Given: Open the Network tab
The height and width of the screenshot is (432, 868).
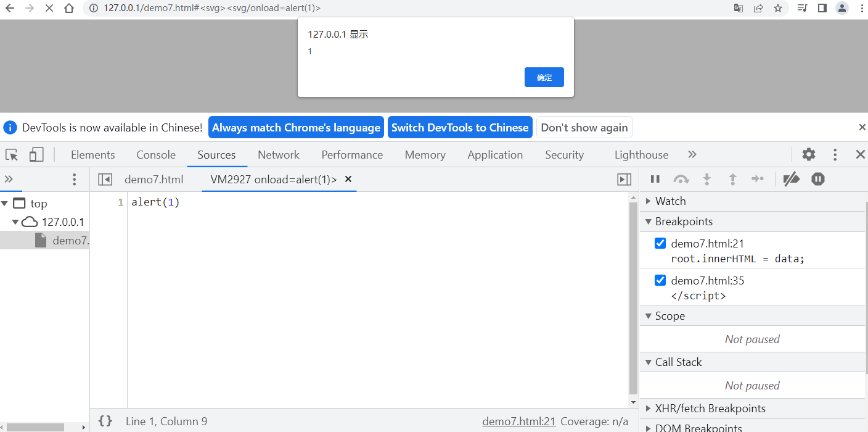Looking at the screenshot, I should (279, 155).
